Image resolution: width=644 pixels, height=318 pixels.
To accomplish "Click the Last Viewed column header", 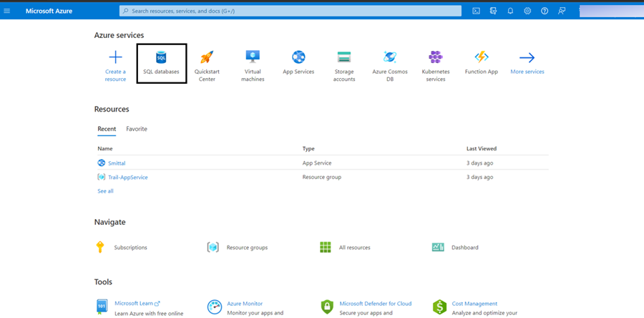I will click(x=482, y=149).
